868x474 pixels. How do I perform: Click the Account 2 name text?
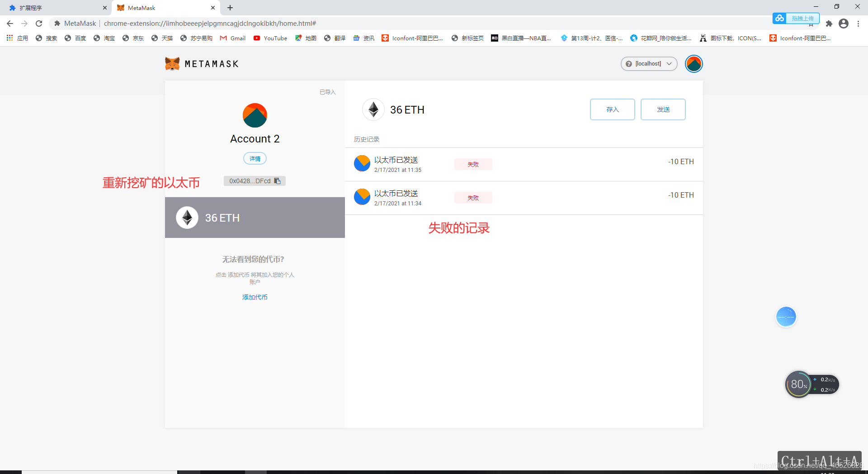tap(255, 139)
